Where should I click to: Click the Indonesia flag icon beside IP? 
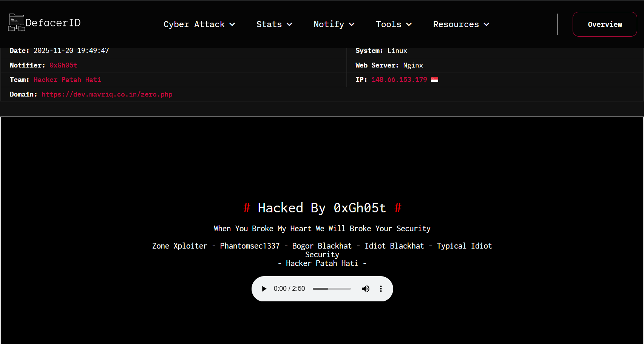coord(434,80)
